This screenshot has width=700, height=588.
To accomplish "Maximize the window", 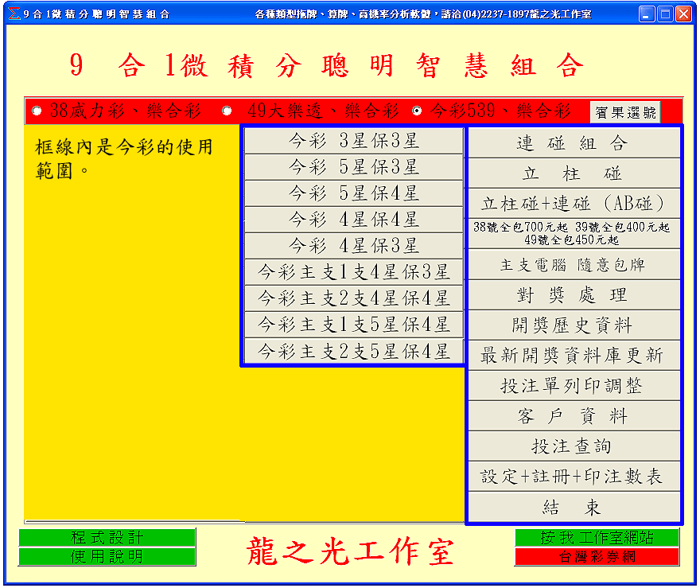I will [665, 14].
